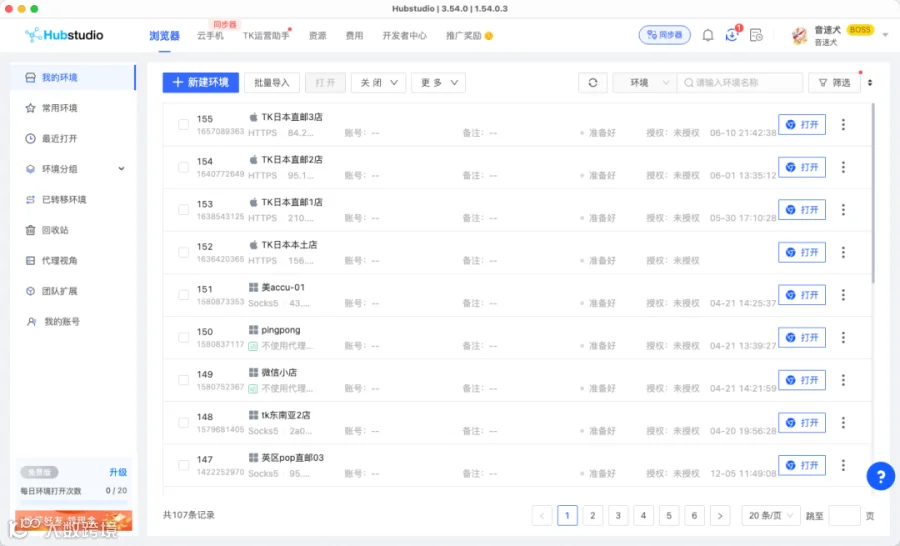Open more options for row 154
Image resolution: width=900 pixels, height=546 pixels.
pos(843,167)
